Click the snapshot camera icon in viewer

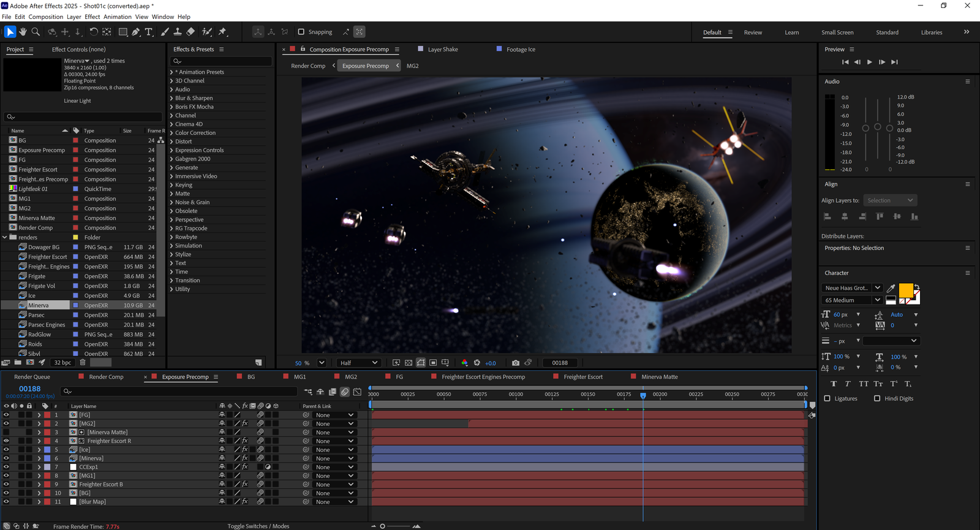coord(515,363)
